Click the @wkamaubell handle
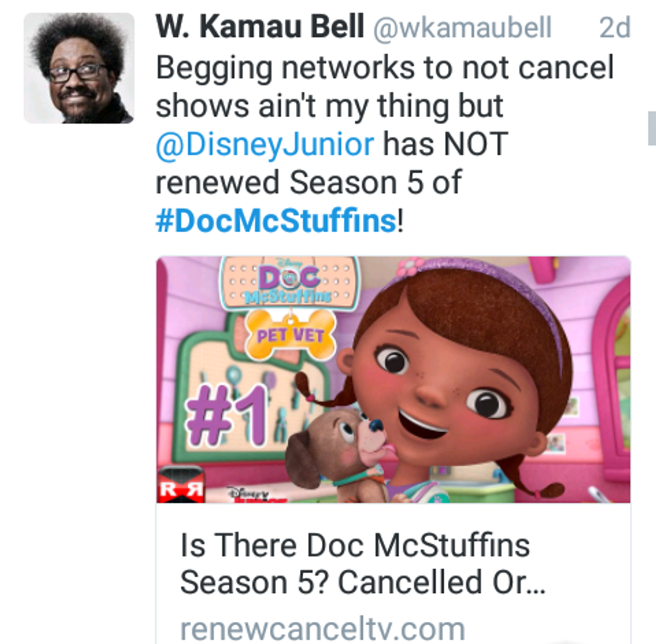Image resolution: width=656 pixels, height=644 pixels. click(462, 29)
